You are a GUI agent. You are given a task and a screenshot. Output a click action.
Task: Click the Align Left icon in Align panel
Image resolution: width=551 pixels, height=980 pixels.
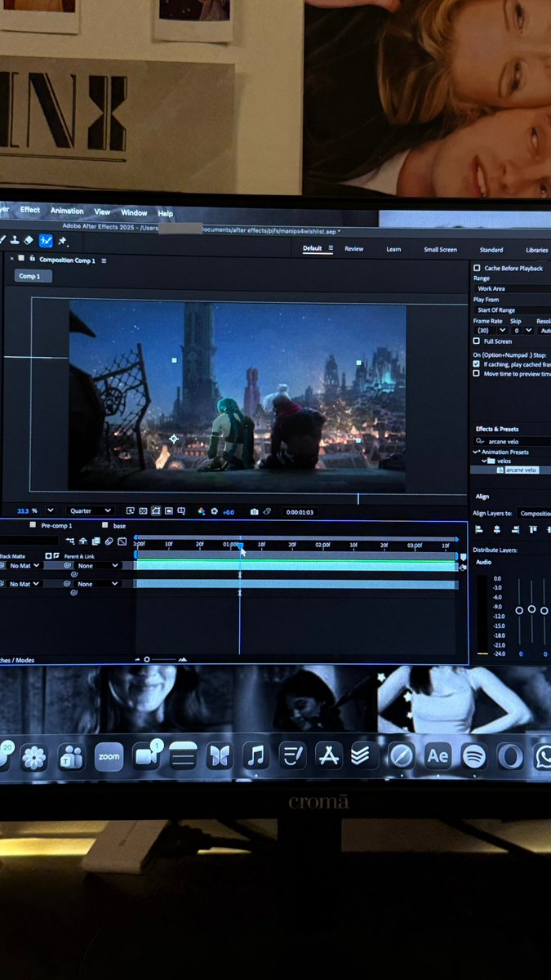click(x=479, y=529)
